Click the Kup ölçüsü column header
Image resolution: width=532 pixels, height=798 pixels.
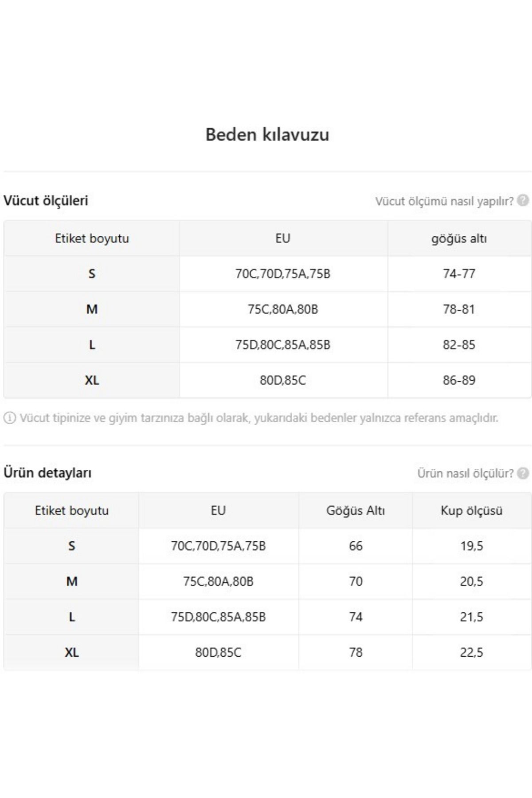(472, 511)
